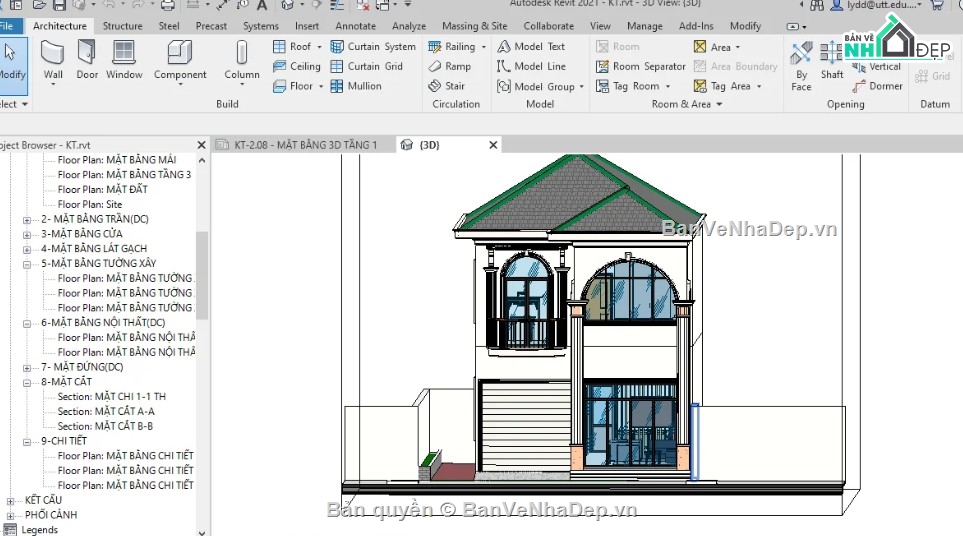The width and height of the screenshot is (963, 536).
Task: Close the Project Browser panel
Action: coord(201,145)
